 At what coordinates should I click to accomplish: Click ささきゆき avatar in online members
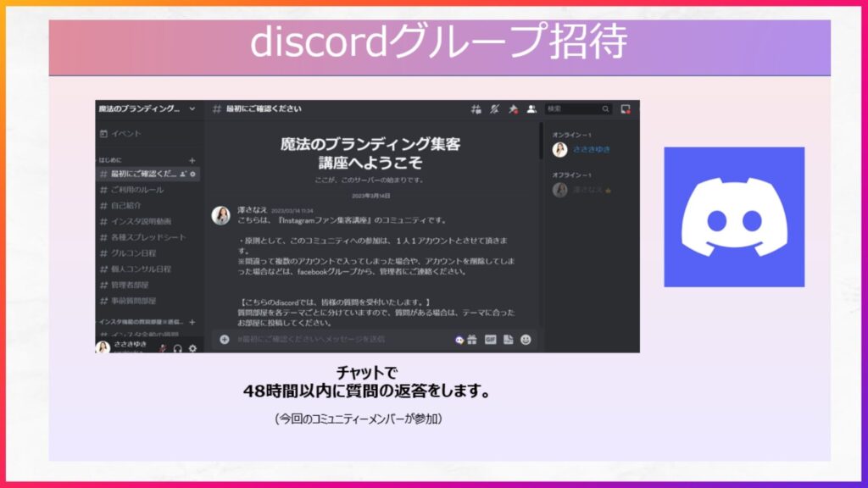click(559, 149)
